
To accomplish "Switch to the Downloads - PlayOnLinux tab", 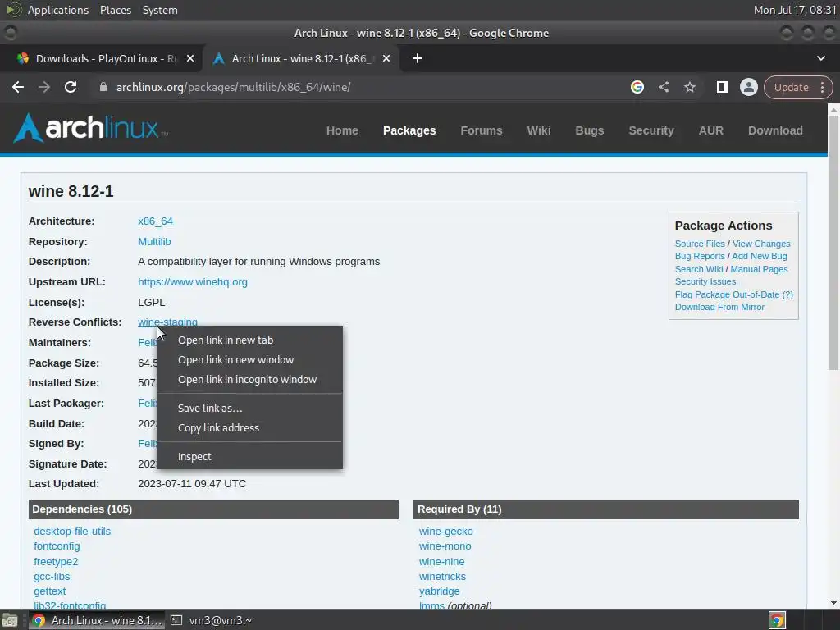I will click(x=101, y=58).
